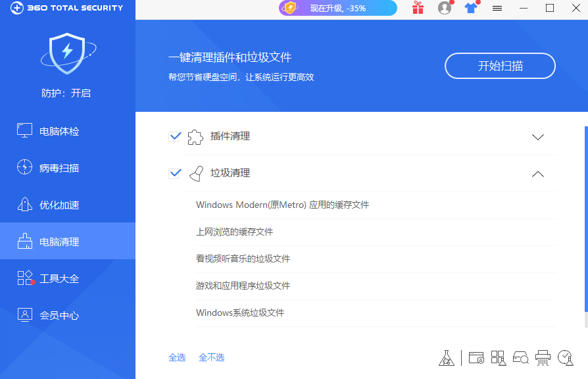Open the user account avatar icon

[445, 8]
